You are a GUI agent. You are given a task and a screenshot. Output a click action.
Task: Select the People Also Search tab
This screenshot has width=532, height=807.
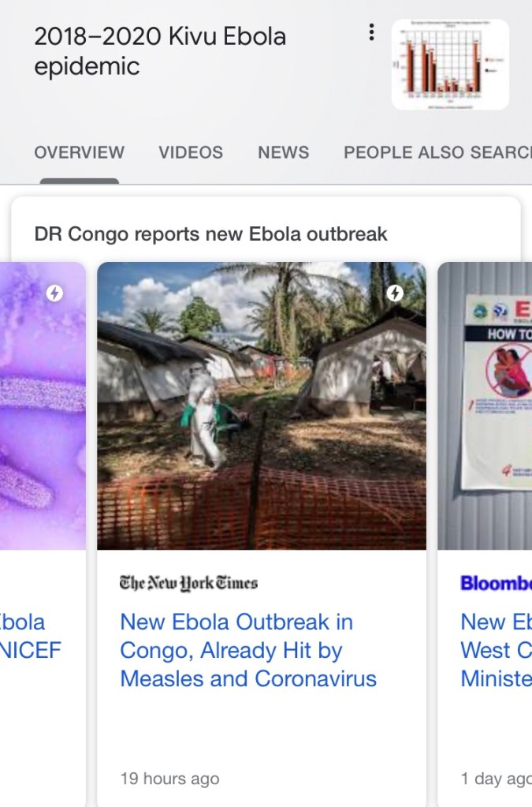click(437, 152)
